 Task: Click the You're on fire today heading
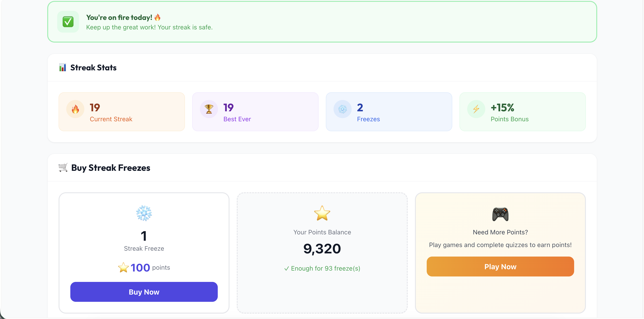point(119,17)
